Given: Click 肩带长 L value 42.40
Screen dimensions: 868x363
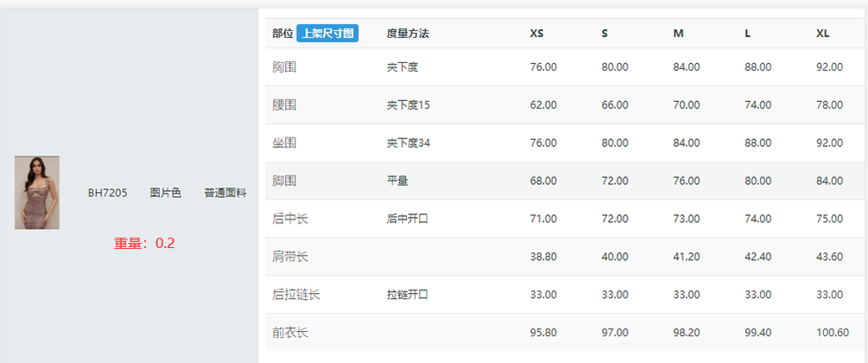Looking at the screenshot, I should (757, 257).
